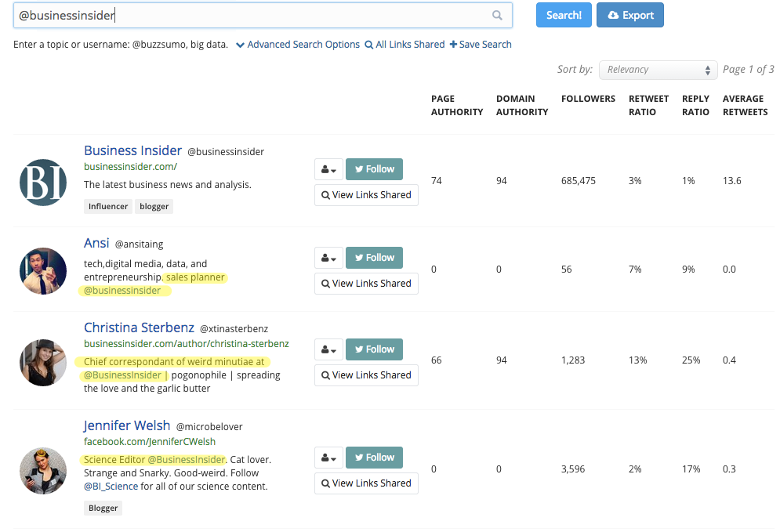The height and width of the screenshot is (532, 780).
Task: Follow Christina Sterbenz on Twitter
Action: (374, 349)
